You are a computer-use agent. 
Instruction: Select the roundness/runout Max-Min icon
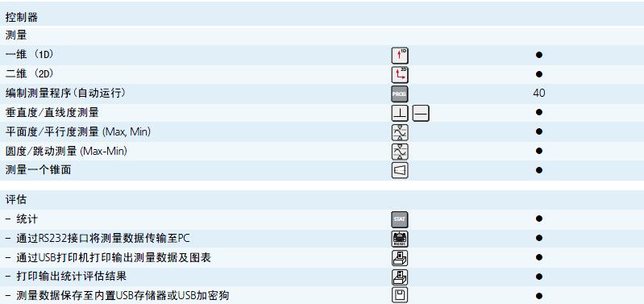(x=400, y=152)
